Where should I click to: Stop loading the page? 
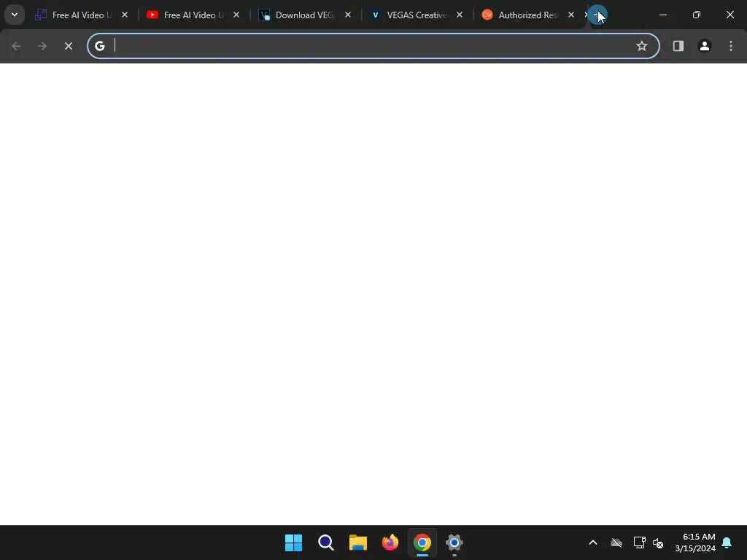pyautogui.click(x=68, y=46)
